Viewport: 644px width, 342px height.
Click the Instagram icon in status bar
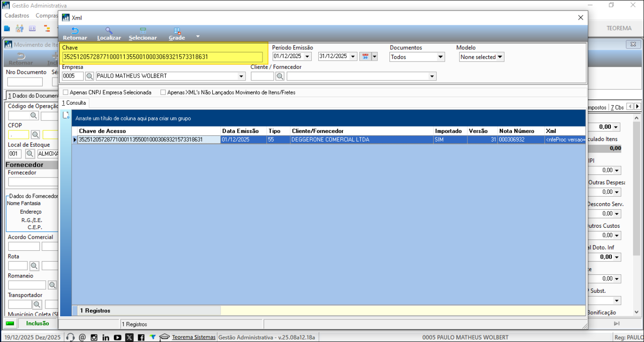(x=94, y=337)
